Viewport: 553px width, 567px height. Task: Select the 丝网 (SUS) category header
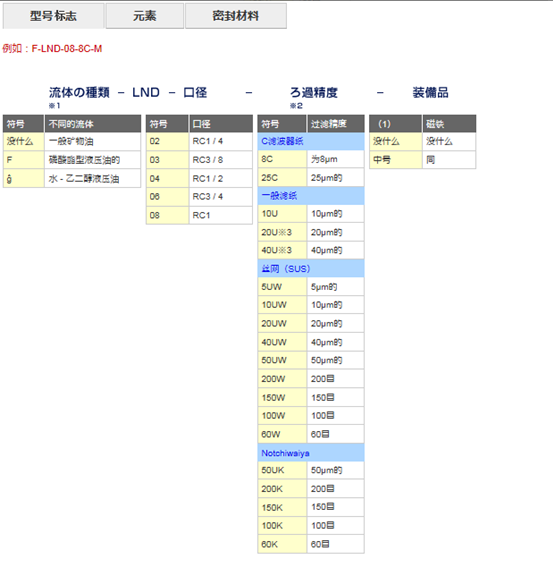click(x=311, y=269)
